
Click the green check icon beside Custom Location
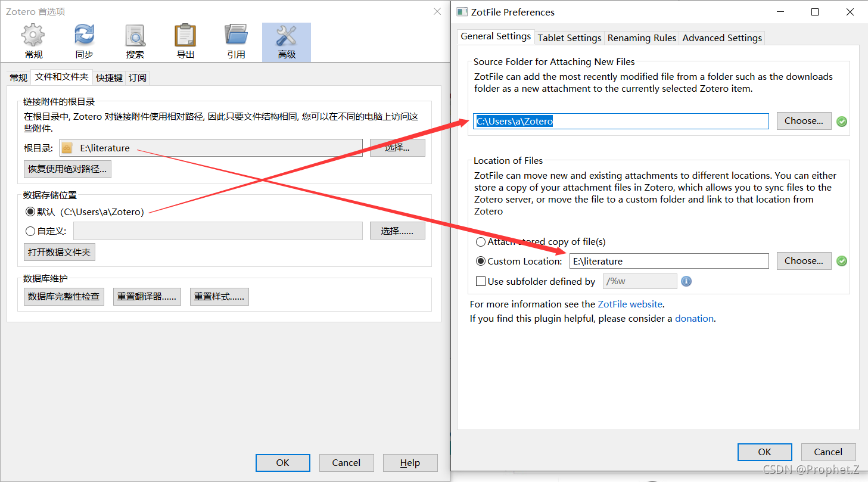pos(841,261)
